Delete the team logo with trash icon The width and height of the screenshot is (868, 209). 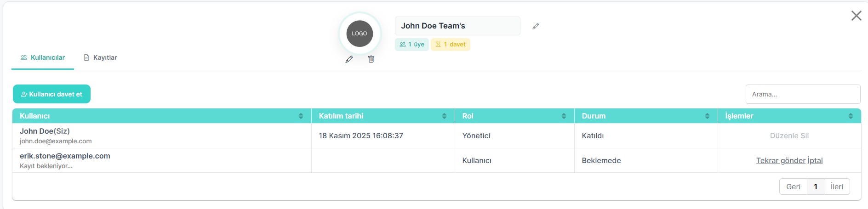(x=371, y=59)
